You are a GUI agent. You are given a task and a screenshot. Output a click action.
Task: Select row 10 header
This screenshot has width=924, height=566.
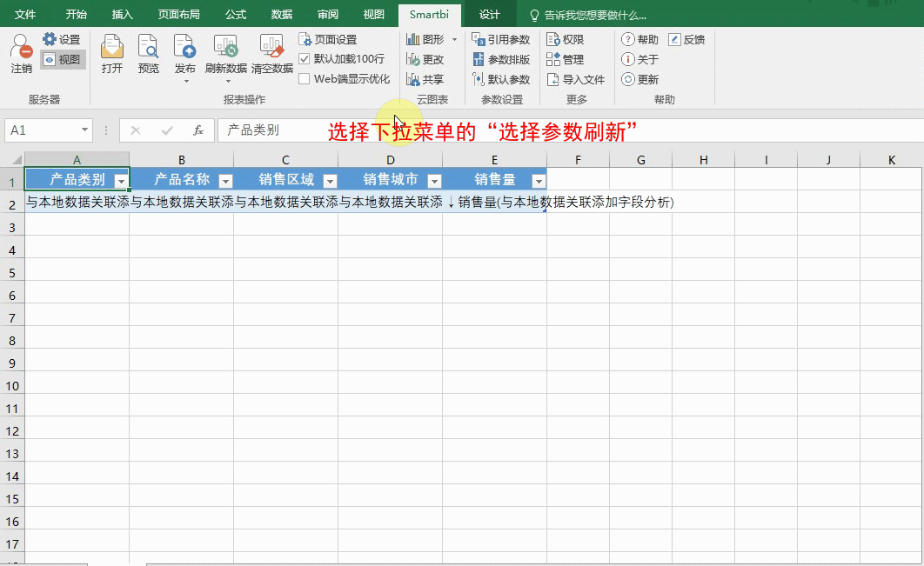click(12, 386)
